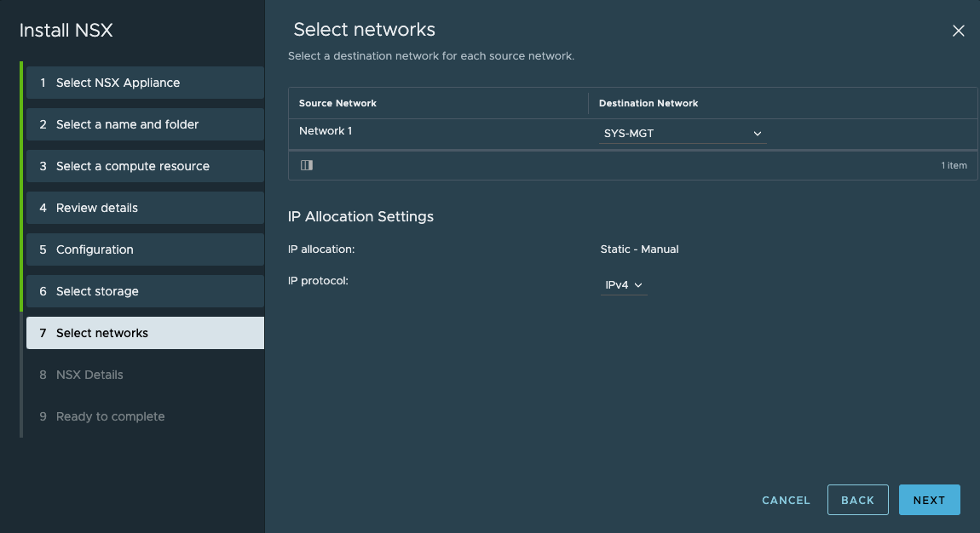This screenshot has height=533, width=980.
Task: Go to step 1 Select NSX Appliance
Action: [x=145, y=83]
